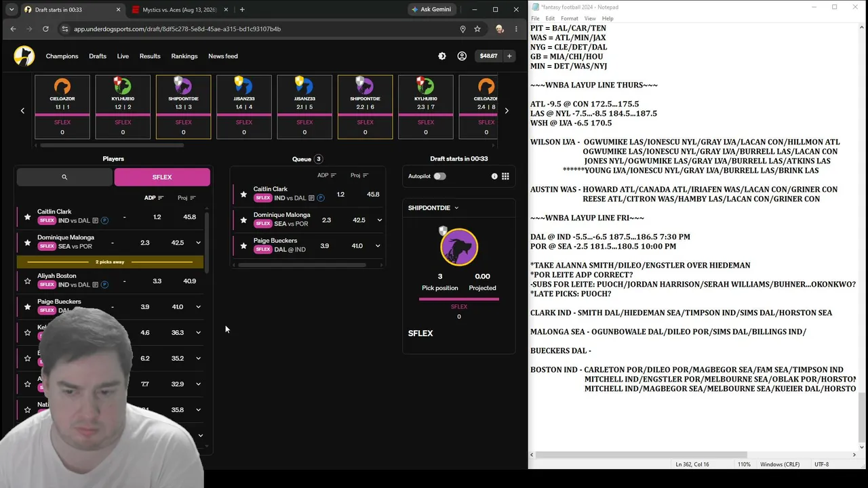Image resolution: width=868 pixels, height=488 pixels.
Task: Open the Chrome tab search dropdown
Action: pos(12,9)
